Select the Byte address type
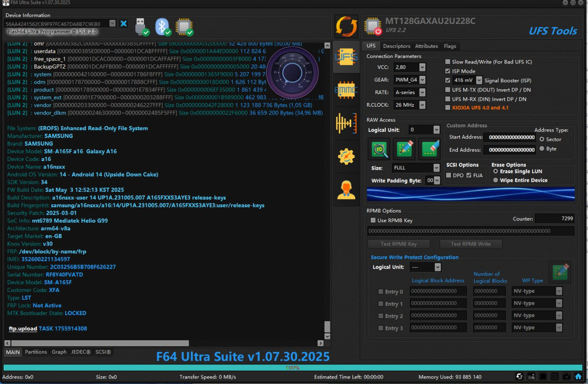Viewport: 588px width, 384px height. tap(542, 149)
